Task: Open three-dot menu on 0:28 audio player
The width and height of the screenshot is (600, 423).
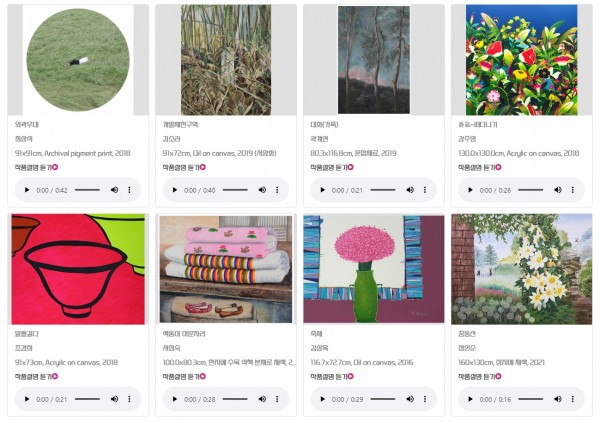Action: (277, 399)
